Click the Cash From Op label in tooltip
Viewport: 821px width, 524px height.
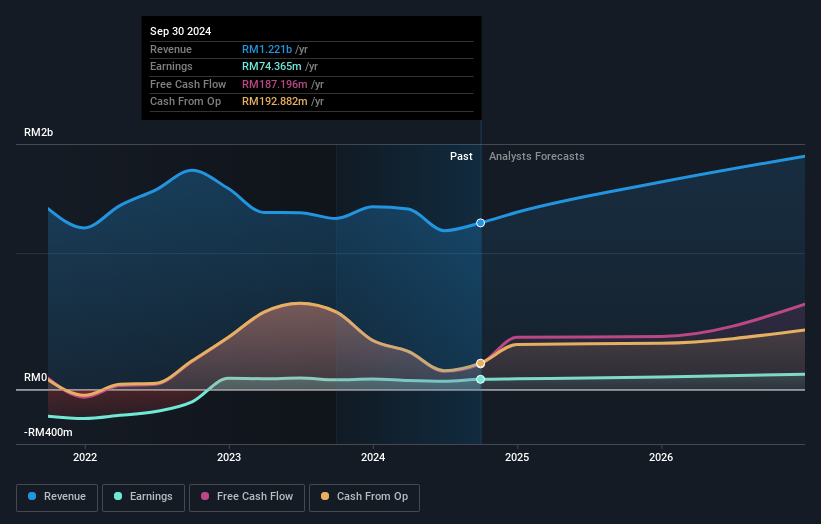click(185, 102)
